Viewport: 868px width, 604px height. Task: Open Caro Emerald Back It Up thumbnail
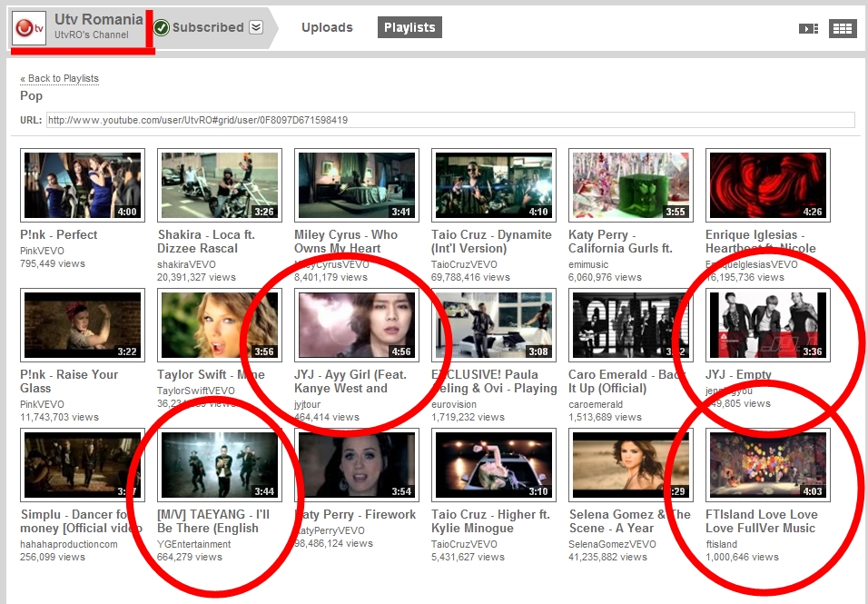tap(631, 325)
